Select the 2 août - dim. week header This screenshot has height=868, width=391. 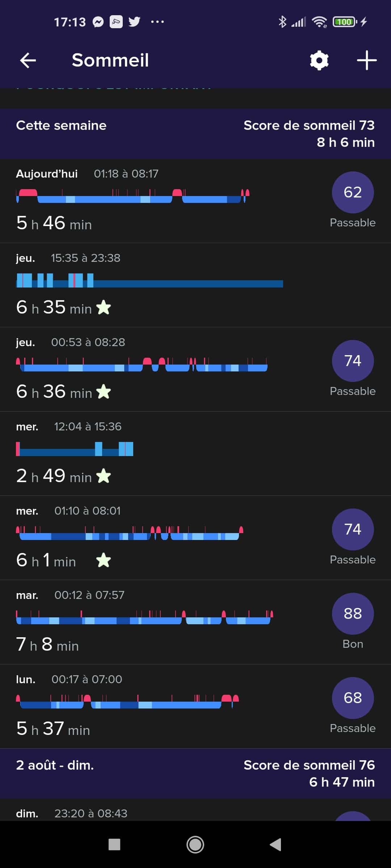pyautogui.click(x=195, y=774)
